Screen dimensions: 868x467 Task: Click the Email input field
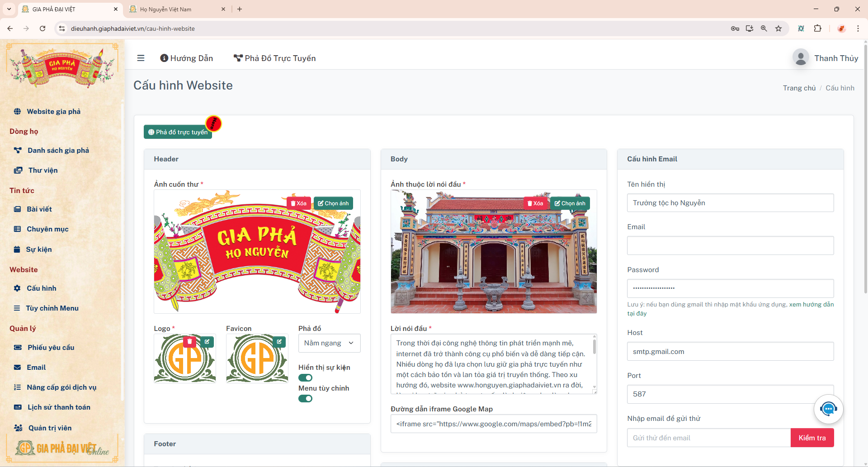pos(730,245)
